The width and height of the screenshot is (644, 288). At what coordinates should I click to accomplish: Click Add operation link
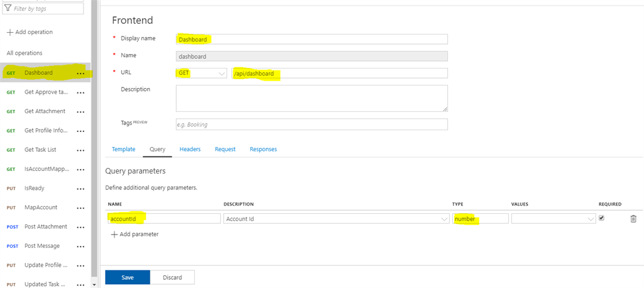[x=30, y=32]
